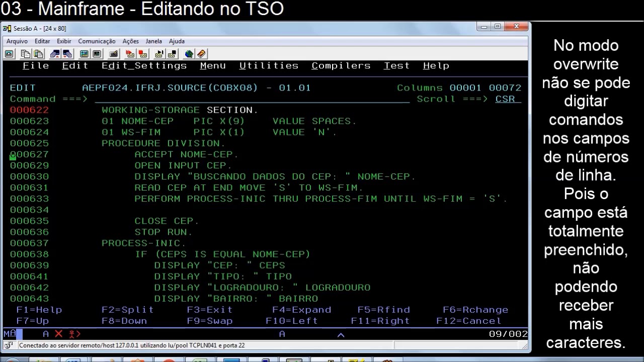
Task: Click 'WORKING-STORAGE SECTION.' line text
Action: (x=180, y=110)
